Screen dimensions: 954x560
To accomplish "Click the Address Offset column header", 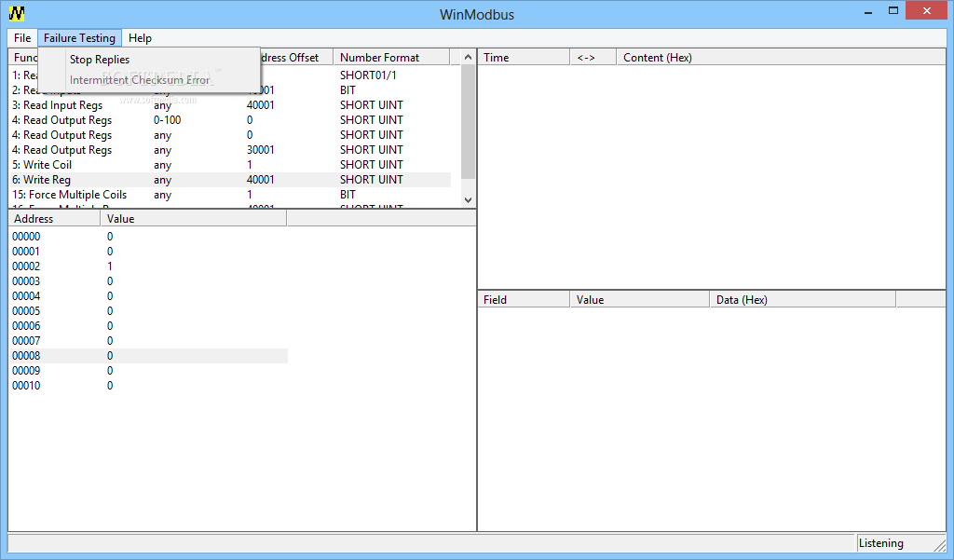I will pos(296,57).
